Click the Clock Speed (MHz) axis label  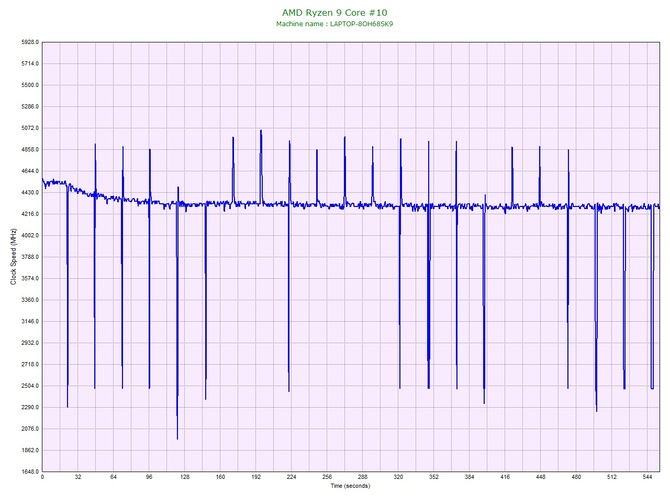coord(14,257)
